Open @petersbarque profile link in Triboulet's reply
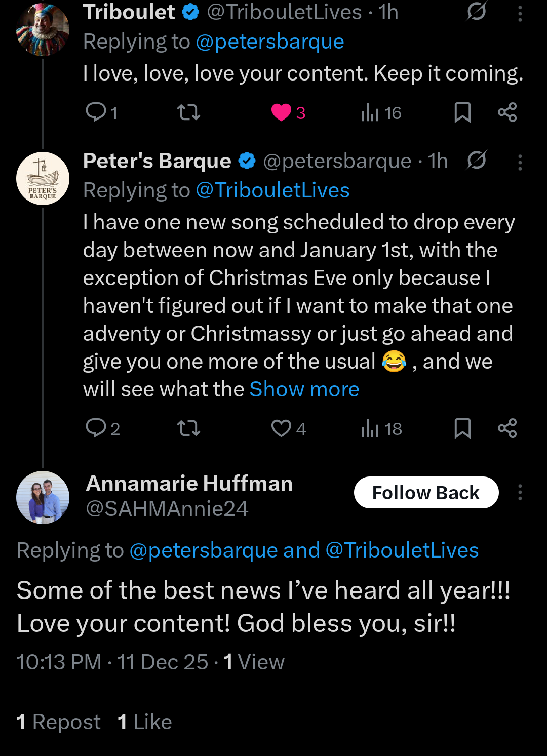This screenshot has width=547, height=756. point(269,42)
